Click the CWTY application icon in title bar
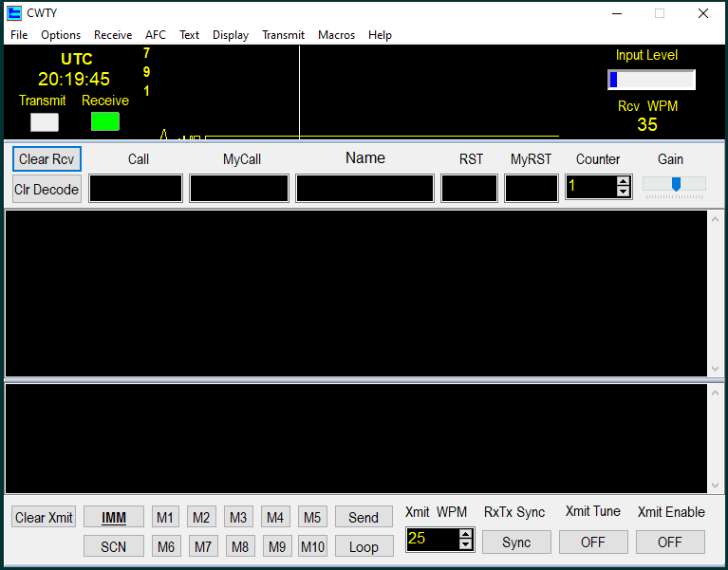This screenshot has height=570, width=728. pyautogui.click(x=14, y=13)
